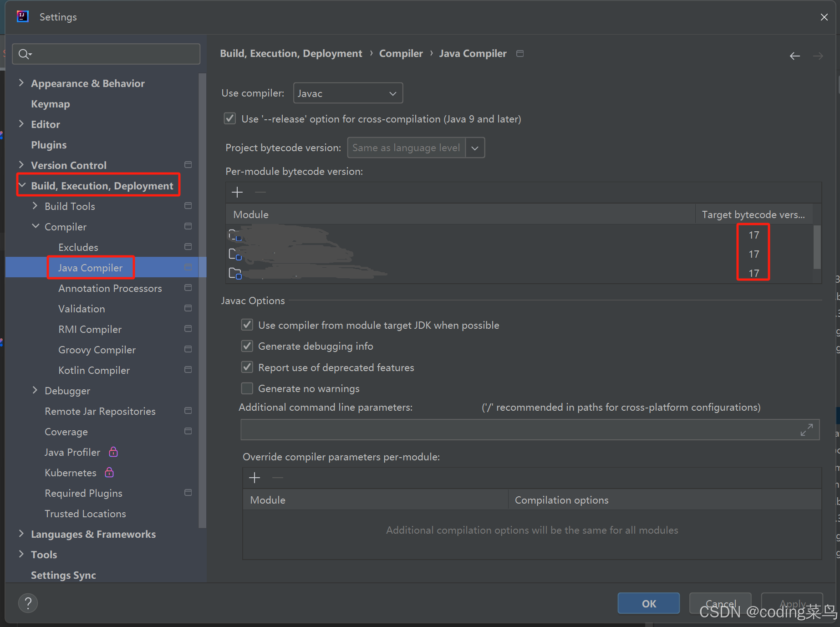
Task: Remove the selected override compiler parameters entry
Action: click(278, 477)
